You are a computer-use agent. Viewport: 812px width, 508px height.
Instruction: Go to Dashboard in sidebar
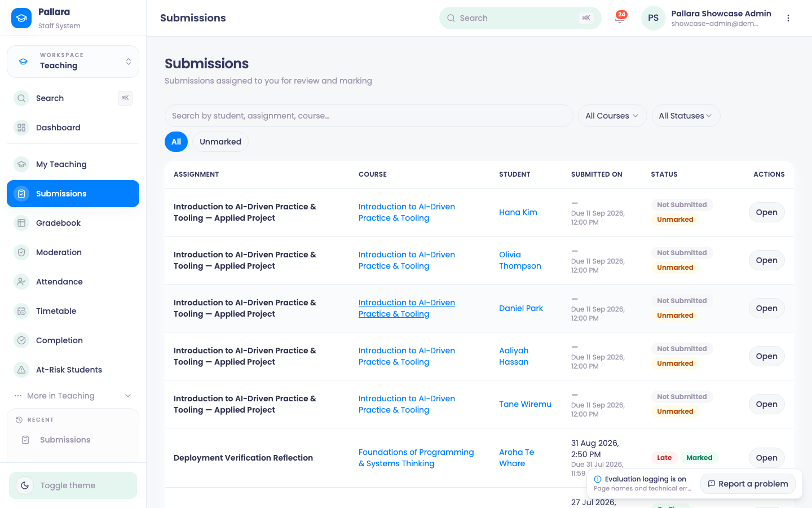pyautogui.click(x=73, y=128)
